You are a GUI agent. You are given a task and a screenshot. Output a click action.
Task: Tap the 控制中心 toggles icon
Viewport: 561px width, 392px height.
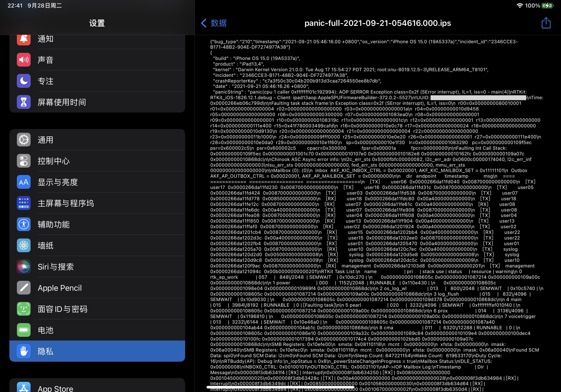click(24, 161)
